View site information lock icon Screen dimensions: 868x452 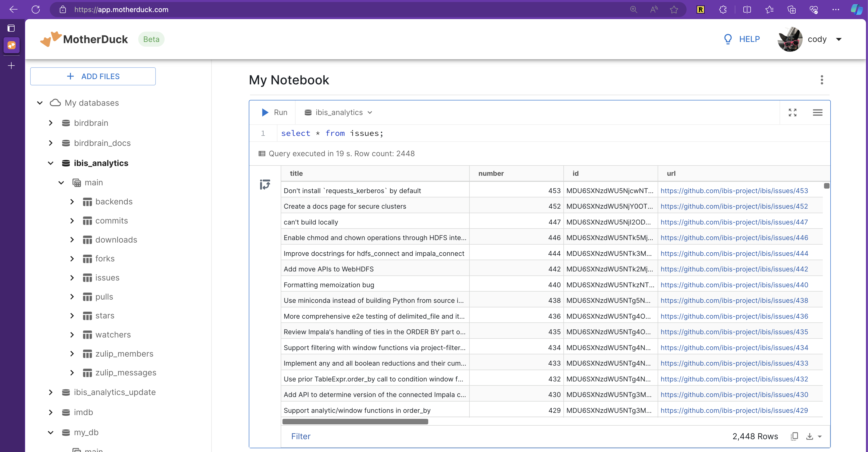[63, 10]
